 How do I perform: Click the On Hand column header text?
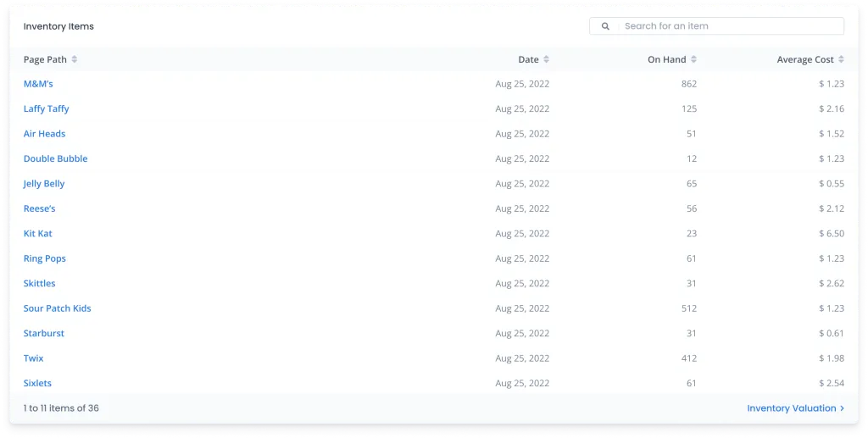(667, 59)
